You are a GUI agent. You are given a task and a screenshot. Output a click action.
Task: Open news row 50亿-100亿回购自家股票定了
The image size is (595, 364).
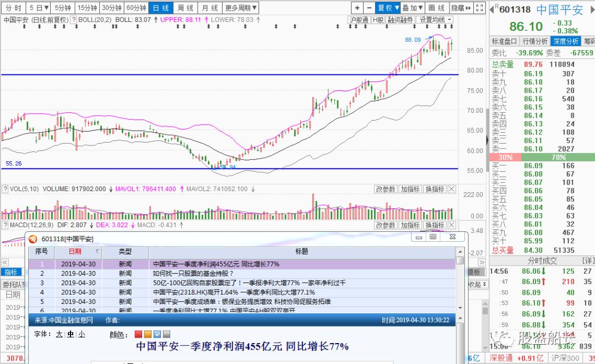click(x=242, y=283)
